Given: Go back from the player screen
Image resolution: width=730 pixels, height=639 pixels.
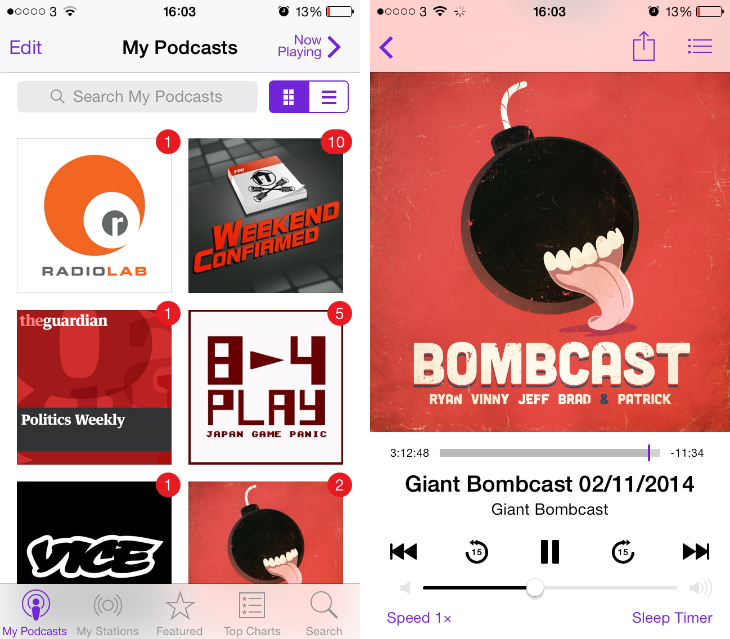Looking at the screenshot, I should pyautogui.click(x=386, y=47).
